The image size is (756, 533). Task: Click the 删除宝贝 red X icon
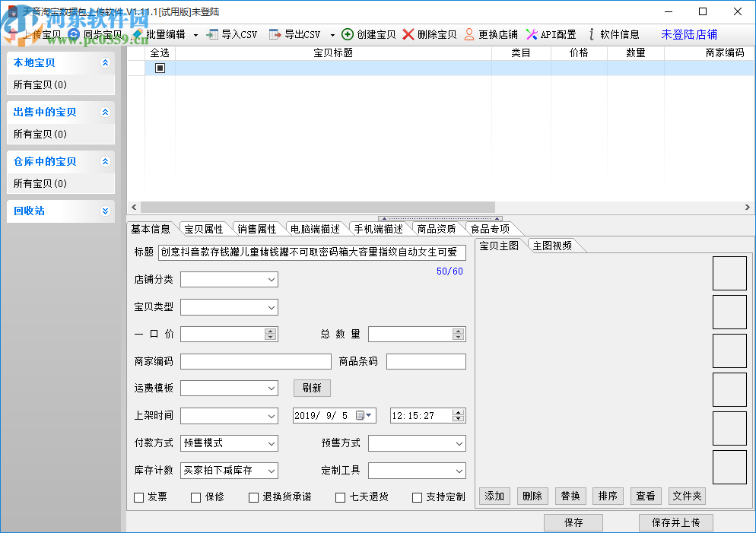click(x=408, y=34)
